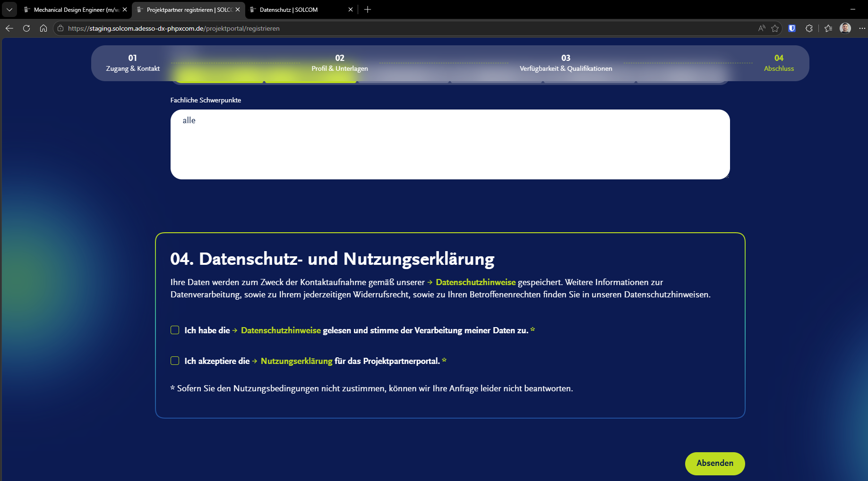
Task: Switch to Projektpartner registrieren tab
Action: tap(189, 9)
